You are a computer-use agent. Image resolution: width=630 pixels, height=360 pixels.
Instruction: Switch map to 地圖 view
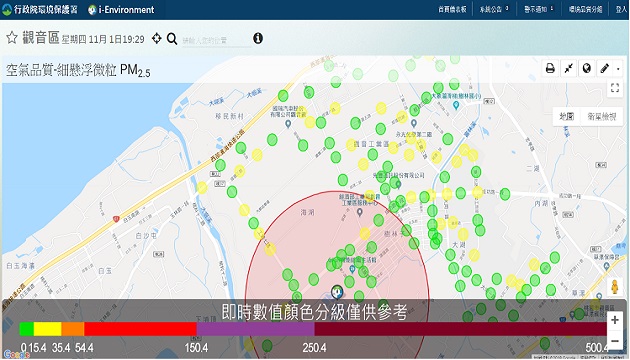[567, 117]
